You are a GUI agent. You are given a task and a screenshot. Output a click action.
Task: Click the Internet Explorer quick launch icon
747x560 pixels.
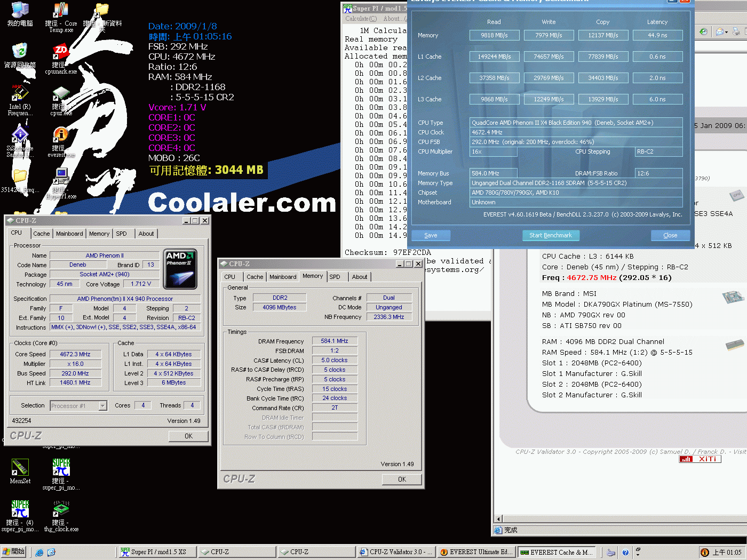tap(39, 553)
